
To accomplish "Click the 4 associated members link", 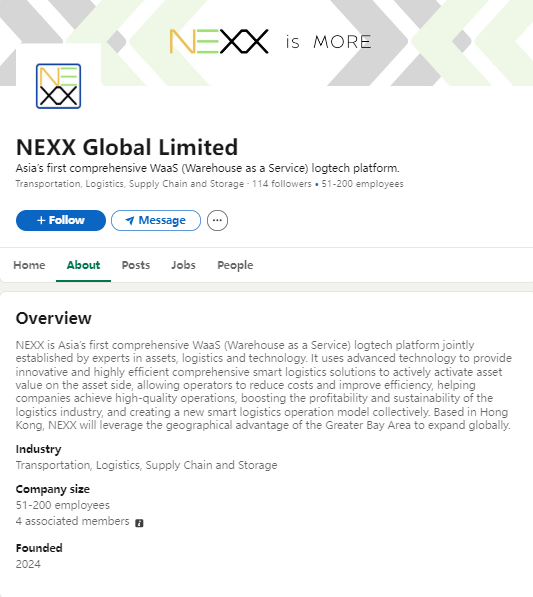I will [x=73, y=521].
